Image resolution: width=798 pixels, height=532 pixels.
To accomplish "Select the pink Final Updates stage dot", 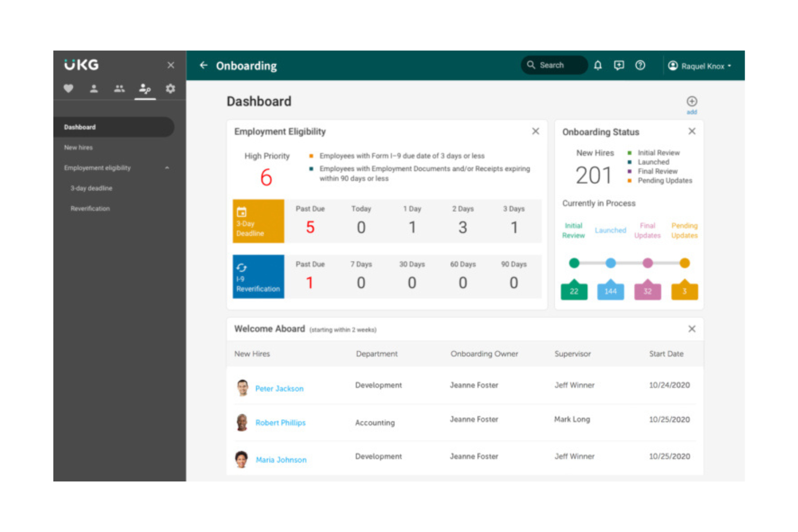I will click(648, 263).
